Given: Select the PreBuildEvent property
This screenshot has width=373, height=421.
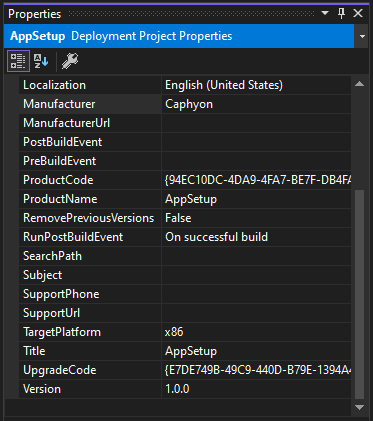Looking at the screenshot, I should [90, 161].
